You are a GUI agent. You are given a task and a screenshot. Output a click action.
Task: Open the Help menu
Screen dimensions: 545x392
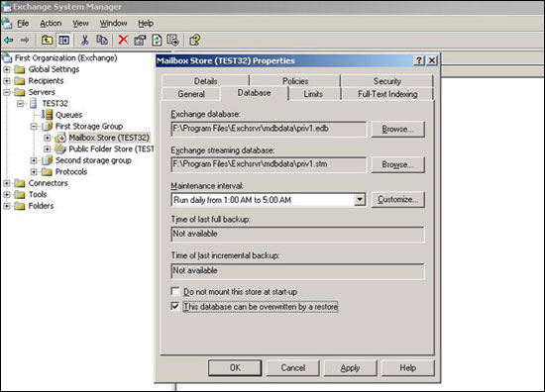[x=146, y=24]
